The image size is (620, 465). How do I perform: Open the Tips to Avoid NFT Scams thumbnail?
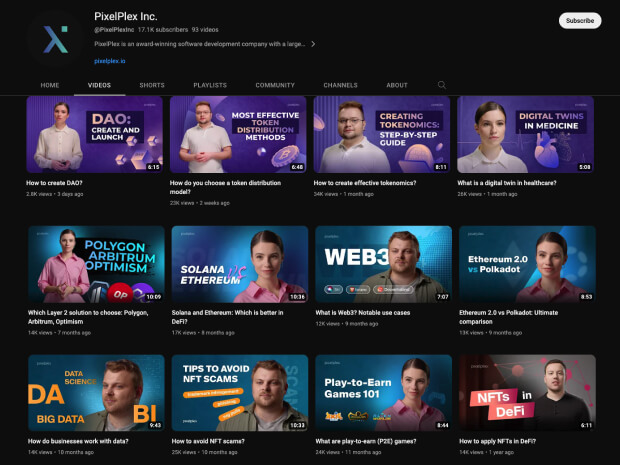point(240,393)
